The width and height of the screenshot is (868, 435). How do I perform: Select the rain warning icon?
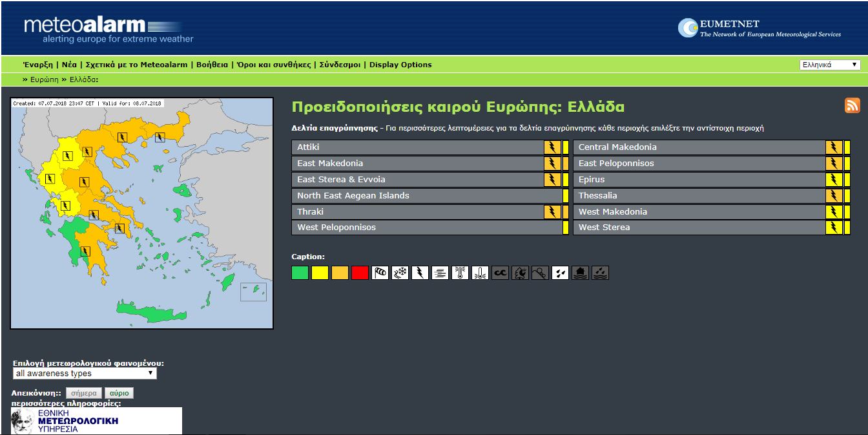[x=559, y=272]
